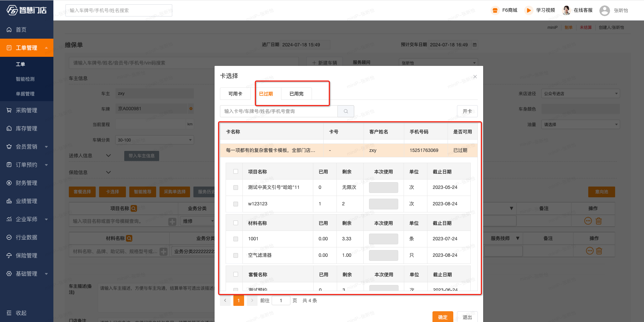Image resolution: width=644 pixels, height=322 pixels.
Task: Click page number 1 in pagination
Action: 239,300
